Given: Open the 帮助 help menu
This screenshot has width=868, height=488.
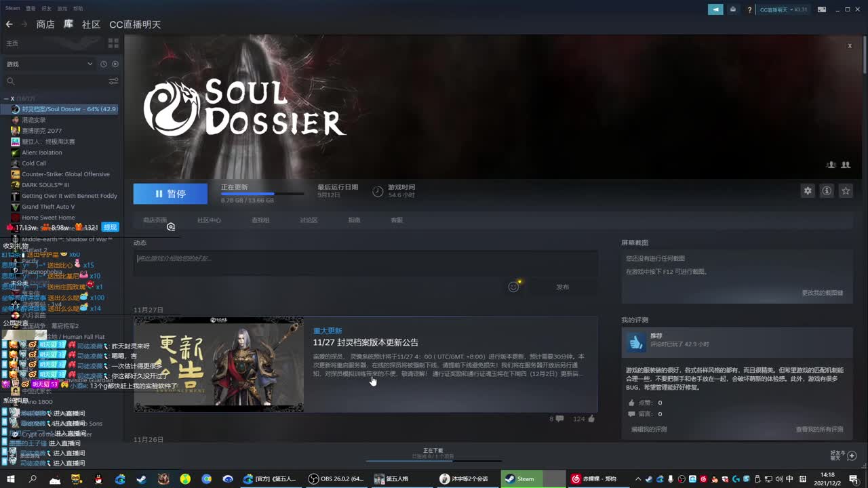Looking at the screenshot, I should pyautogui.click(x=78, y=8).
